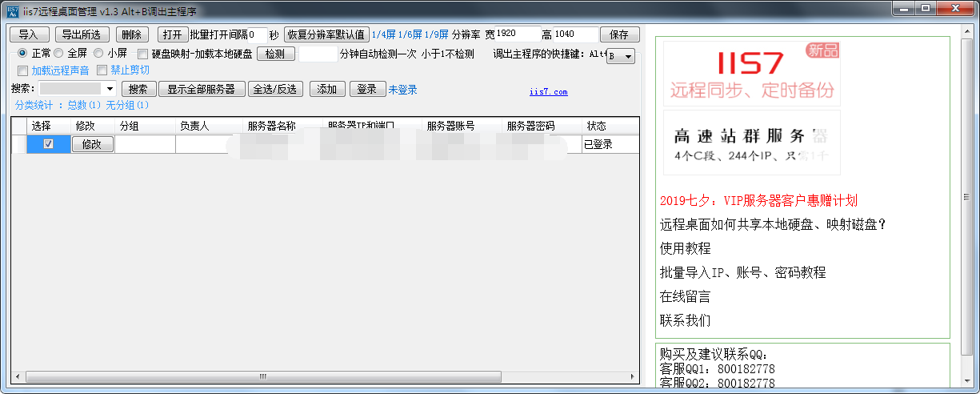The width and height of the screenshot is (980, 394).
Task: Open the iis7.com hyperlink
Action: [x=548, y=92]
